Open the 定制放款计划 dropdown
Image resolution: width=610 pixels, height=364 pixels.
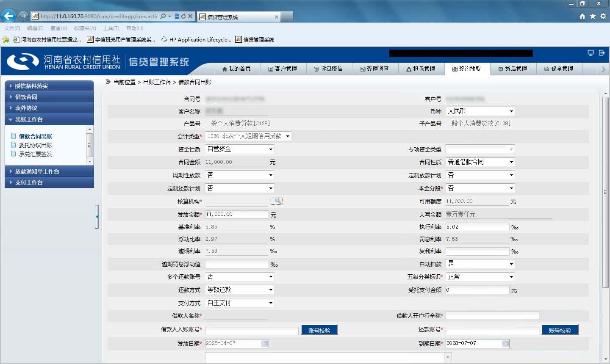coord(480,175)
